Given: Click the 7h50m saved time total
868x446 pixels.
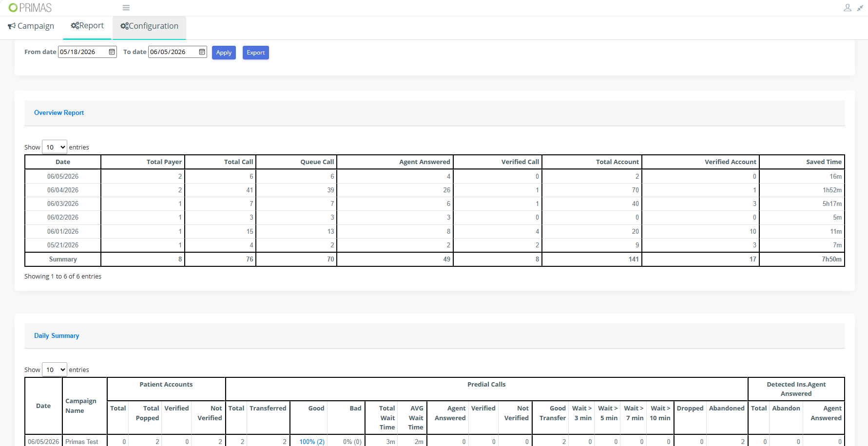Looking at the screenshot, I should (x=831, y=260).
